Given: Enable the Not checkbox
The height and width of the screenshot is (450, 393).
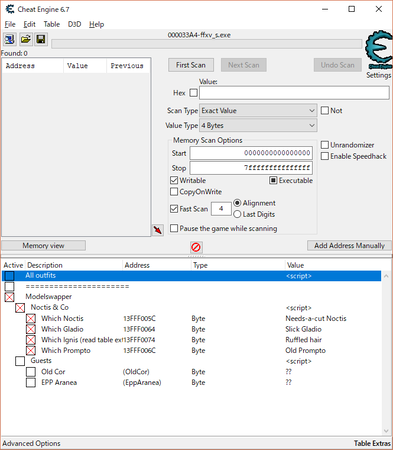Looking at the screenshot, I should click(x=325, y=110).
